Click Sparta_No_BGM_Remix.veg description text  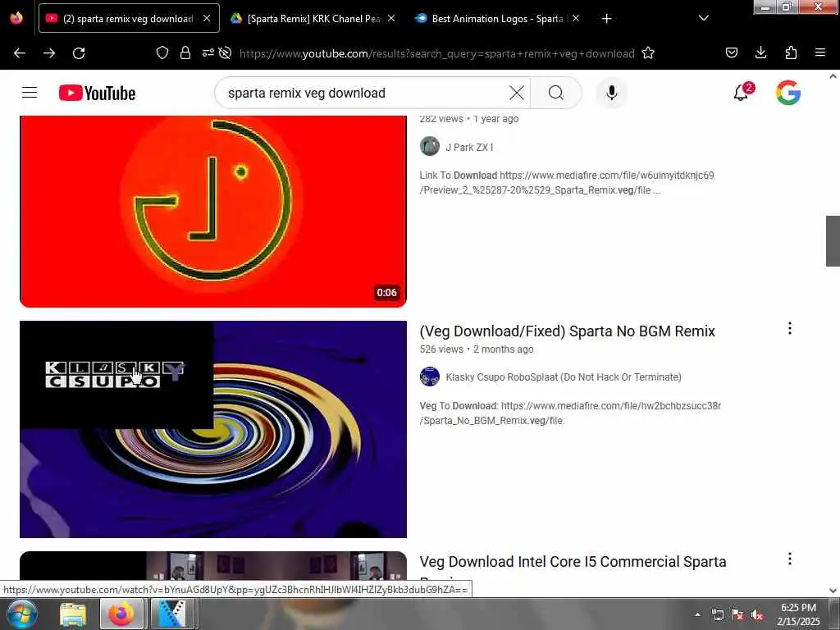tap(571, 413)
